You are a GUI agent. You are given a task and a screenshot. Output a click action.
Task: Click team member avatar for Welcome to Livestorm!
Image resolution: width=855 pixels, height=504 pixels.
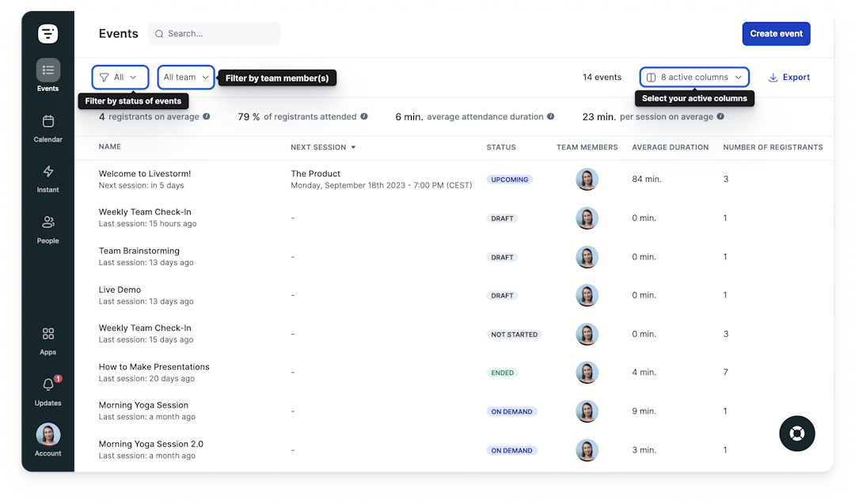click(x=587, y=180)
